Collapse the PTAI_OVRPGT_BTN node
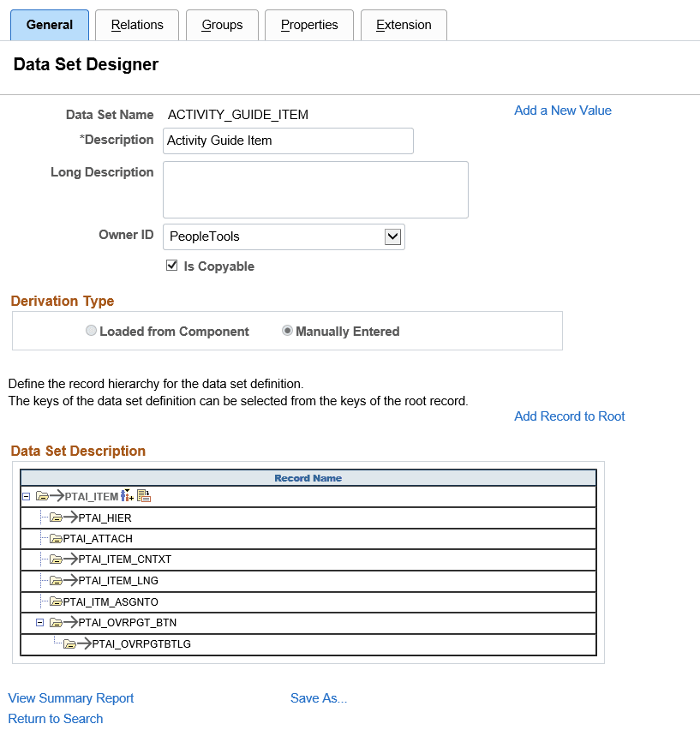Image resolution: width=700 pixels, height=730 pixels. click(x=39, y=623)
